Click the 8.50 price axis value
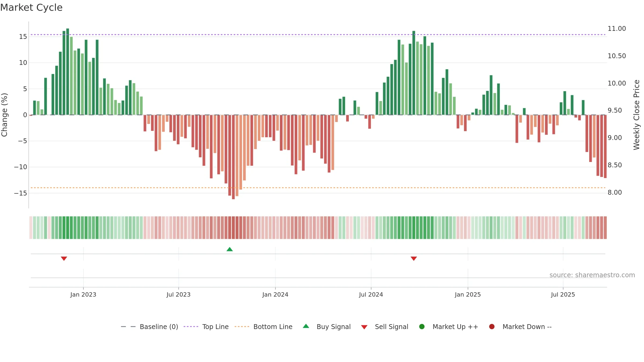The width and height of the screenshot is (644, 362). tap(615, 165)
